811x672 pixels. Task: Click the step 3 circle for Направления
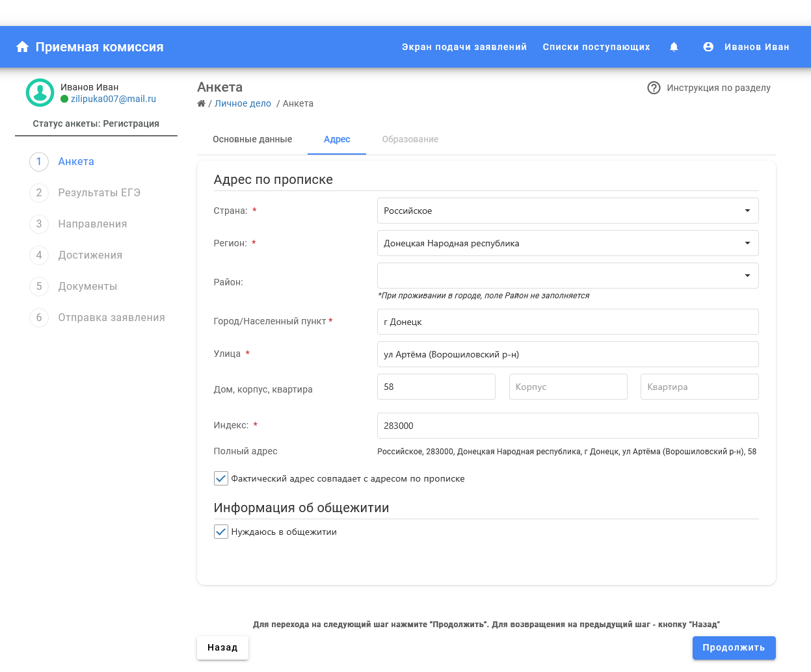39,224
